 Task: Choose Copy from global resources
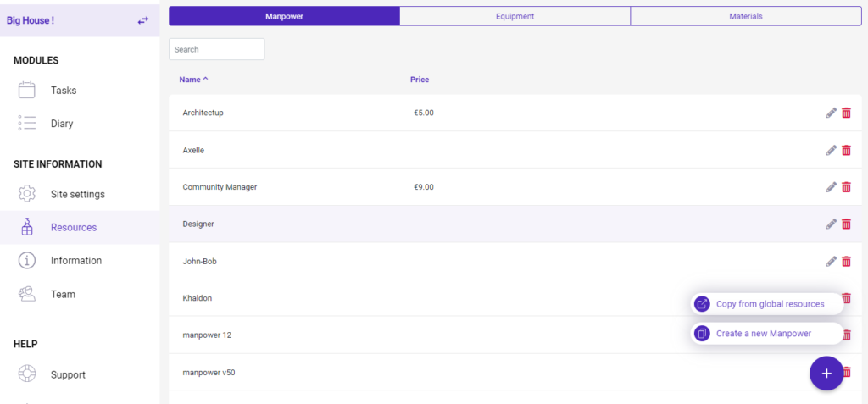(x=767, y=304)
